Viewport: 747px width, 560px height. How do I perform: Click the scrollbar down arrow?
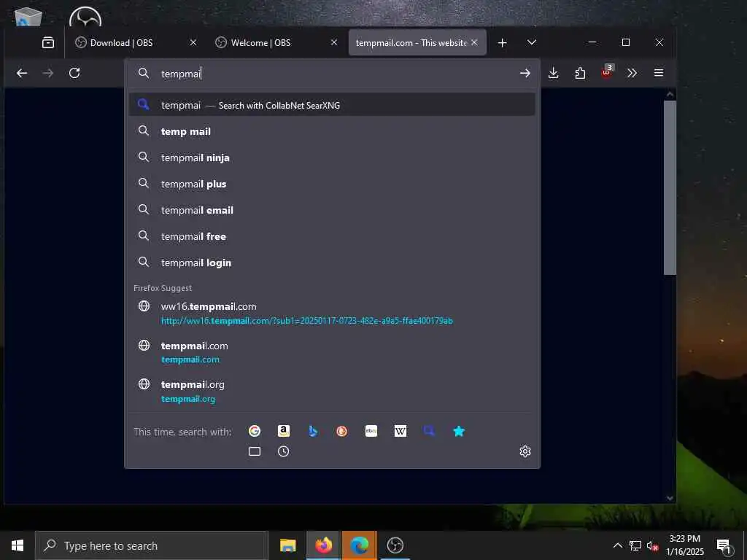click(x=670, y=498)
